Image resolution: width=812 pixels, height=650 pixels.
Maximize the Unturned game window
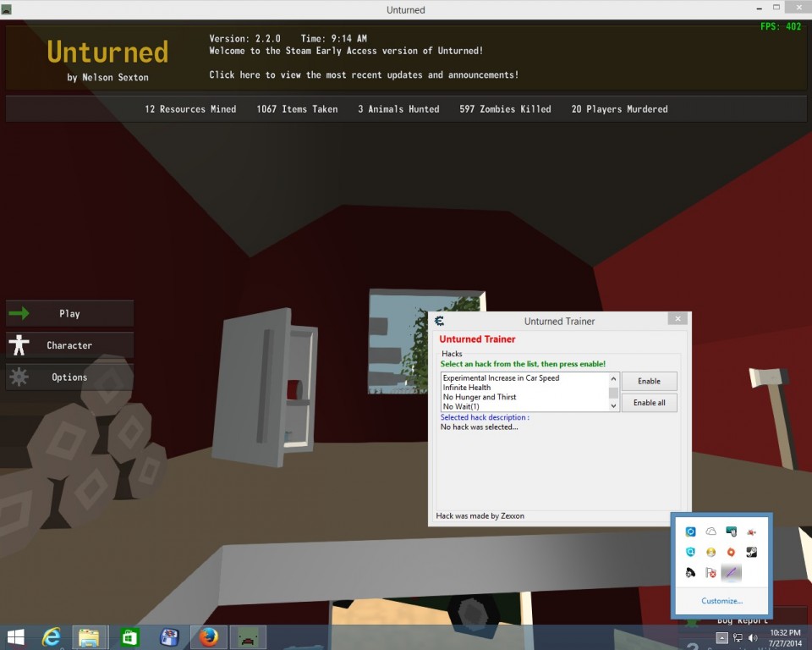click(x=776, y=8)
